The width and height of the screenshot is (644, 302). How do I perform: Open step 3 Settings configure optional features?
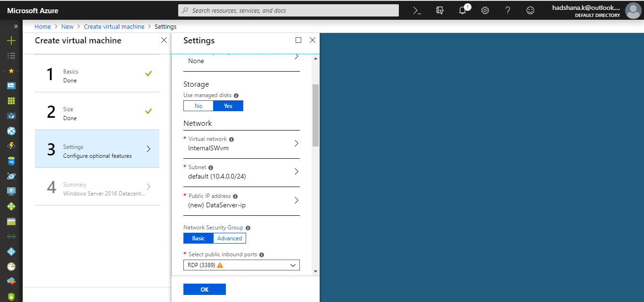pos(97,149)
